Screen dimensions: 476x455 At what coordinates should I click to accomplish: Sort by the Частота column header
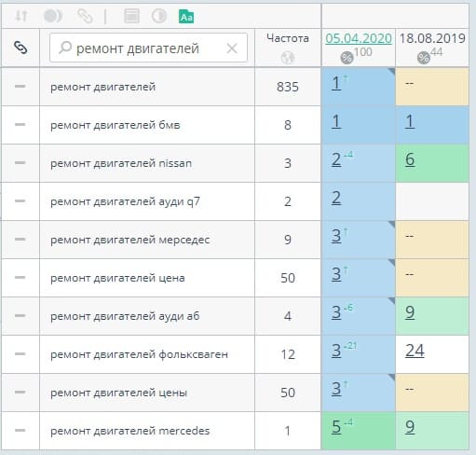point(288,38)
